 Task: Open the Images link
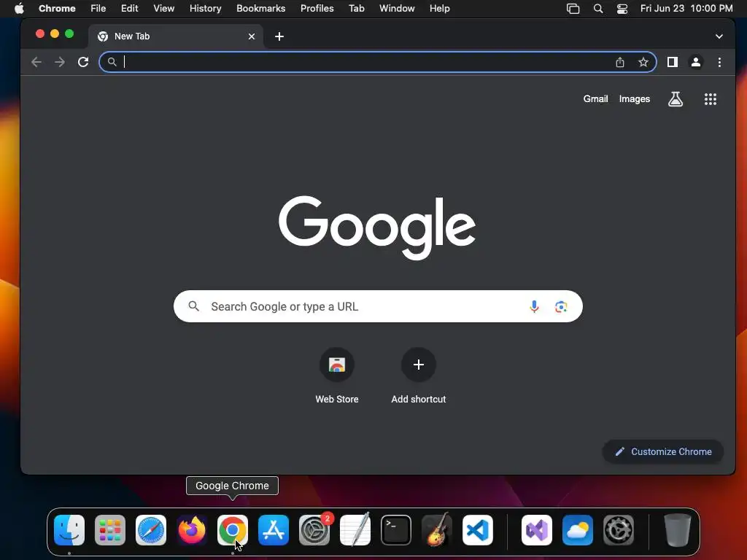tap(635, 99)
